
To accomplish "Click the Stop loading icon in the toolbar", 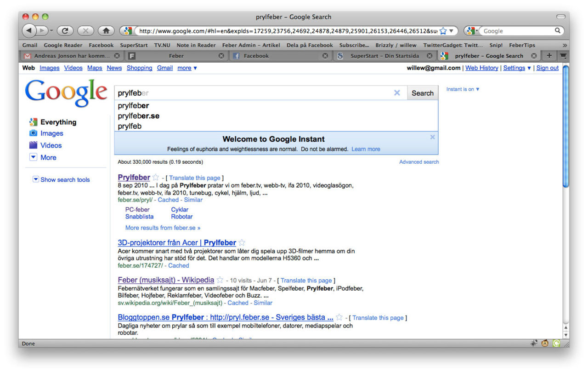I will (85, 30).
